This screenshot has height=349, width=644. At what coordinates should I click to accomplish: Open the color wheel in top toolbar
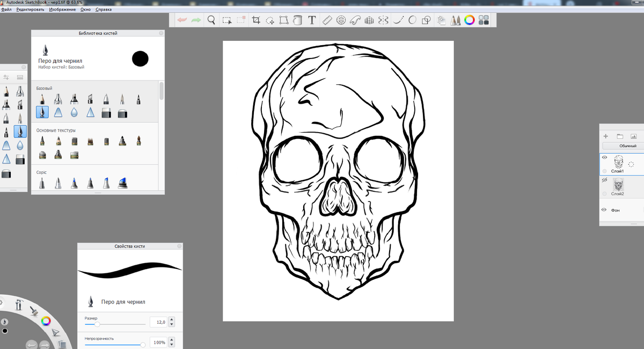coord(470,20)
